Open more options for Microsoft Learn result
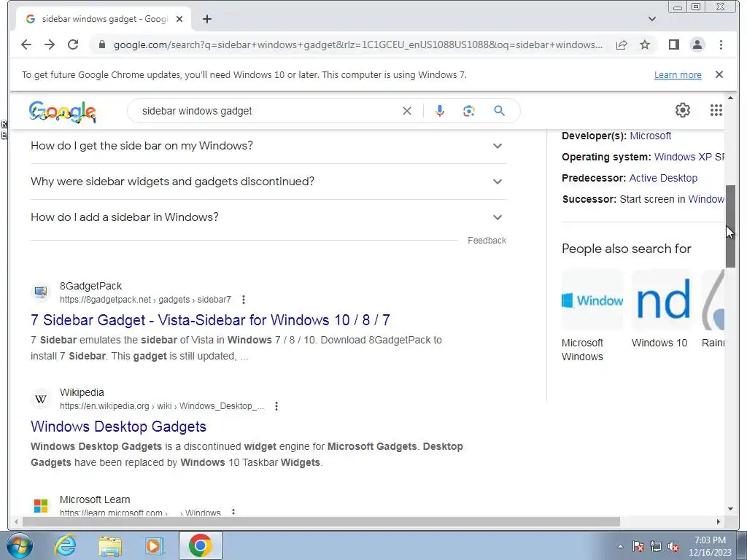Viewport: 747px width, 560px height. click(233, 513)
